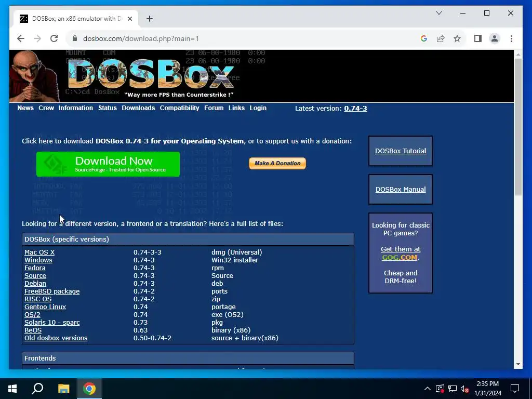
Task: Open the Crew page
Action: pos(46,108)
